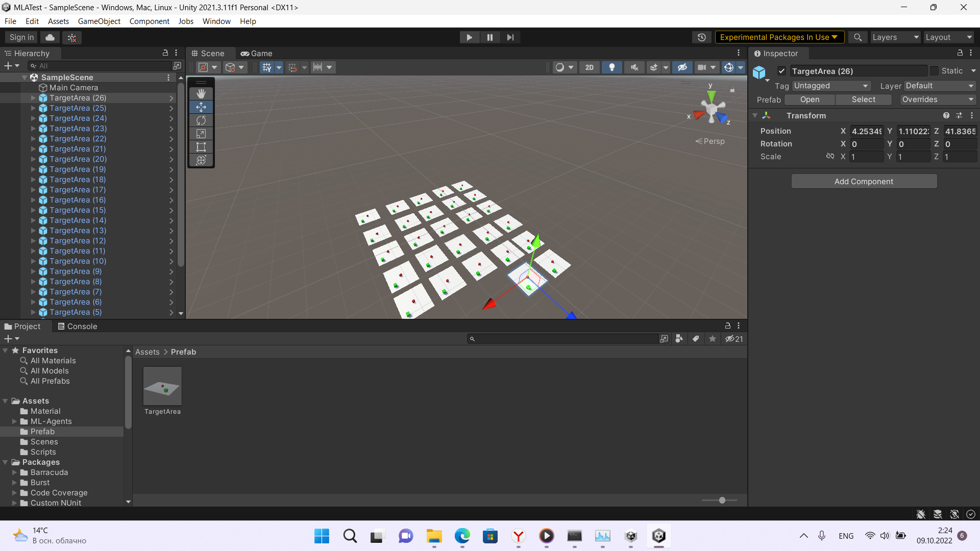The image size is (980, 551).
Task: Click the Favorites star filter icon
Action: [713, 339]
